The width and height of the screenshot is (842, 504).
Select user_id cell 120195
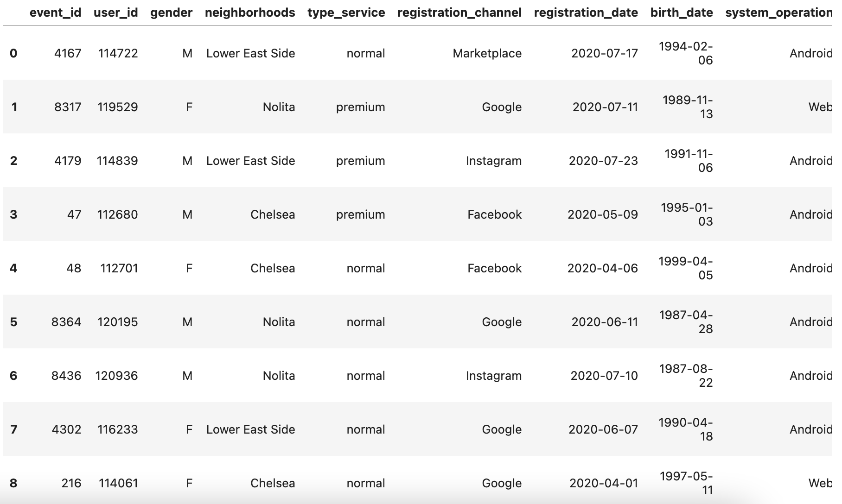tap(118, 322)
